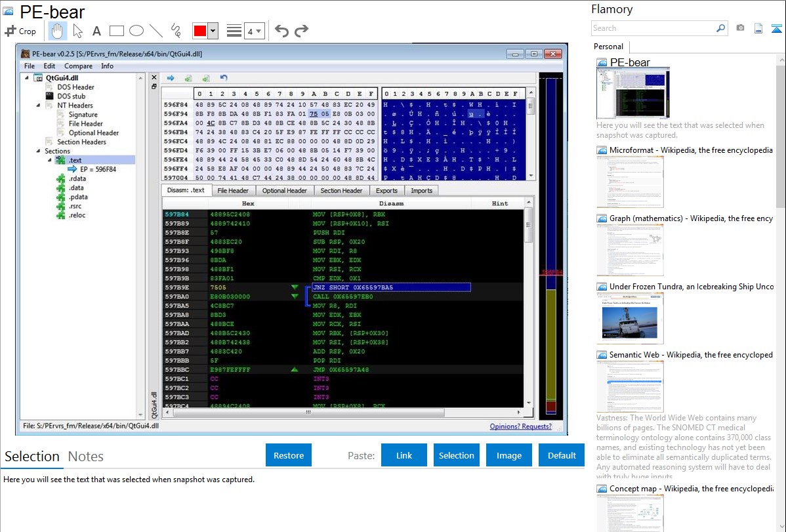Viewport: 786px width, 532px height.
Task: Collapse the Sections tree node
Action: [x=39, y=151]
